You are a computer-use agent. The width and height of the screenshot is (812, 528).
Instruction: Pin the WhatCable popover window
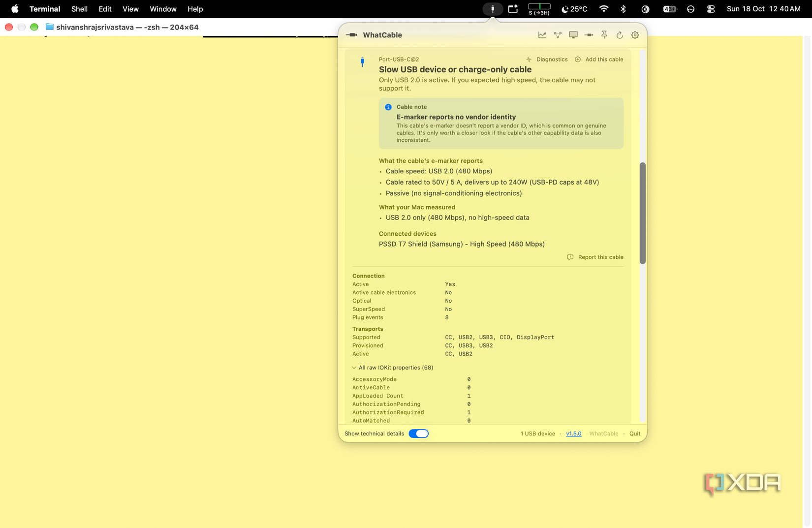click(x=604, y=35)
